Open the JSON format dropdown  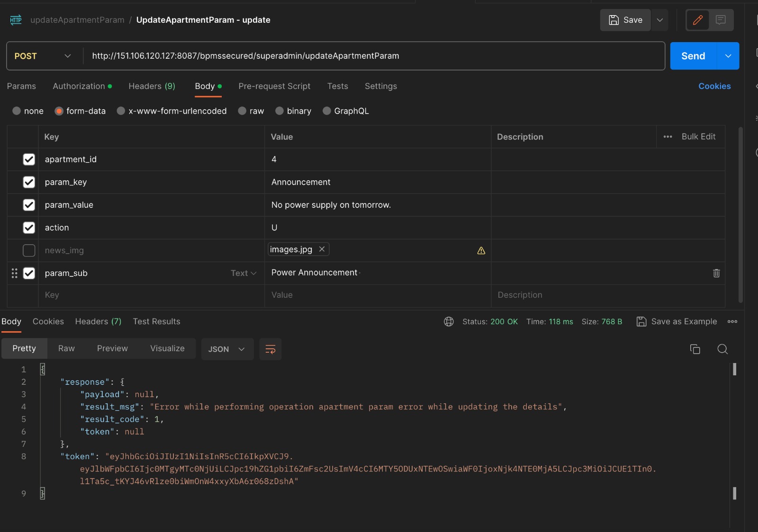click(227, 349)
